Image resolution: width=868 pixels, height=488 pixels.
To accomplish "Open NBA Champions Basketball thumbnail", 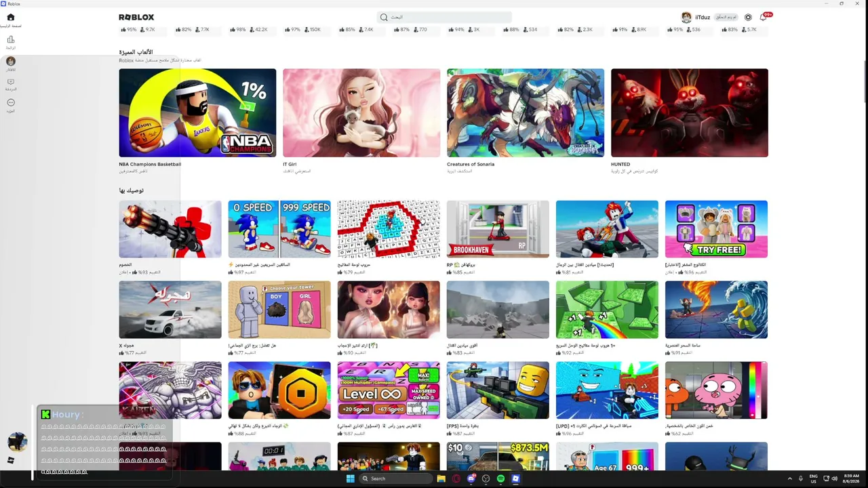I will [x=197, y=113].
